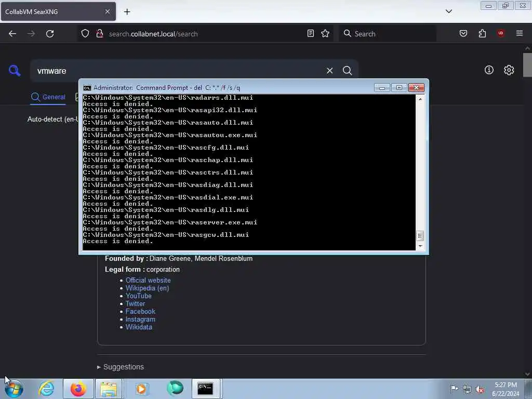
Task: Open SearXNG preferences gear icon
Action: pos(509,70)
